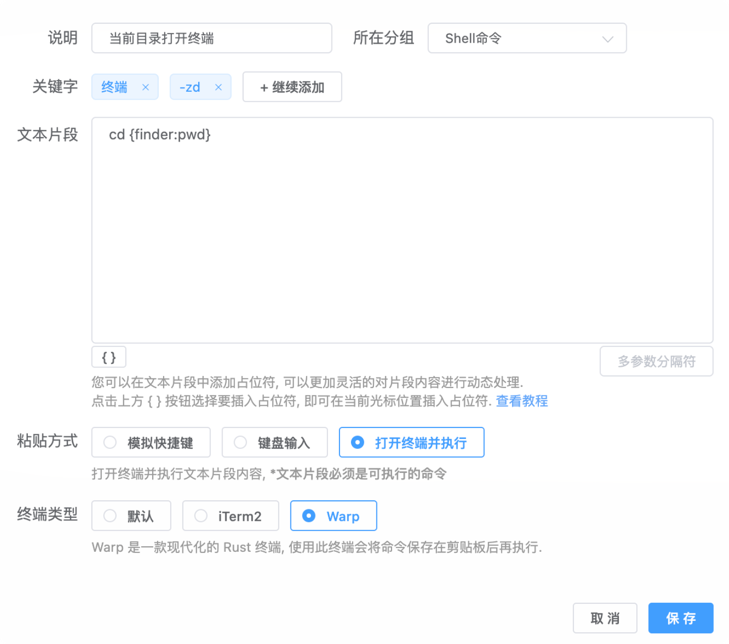Click the 取消 button

[x=605, y=618]
